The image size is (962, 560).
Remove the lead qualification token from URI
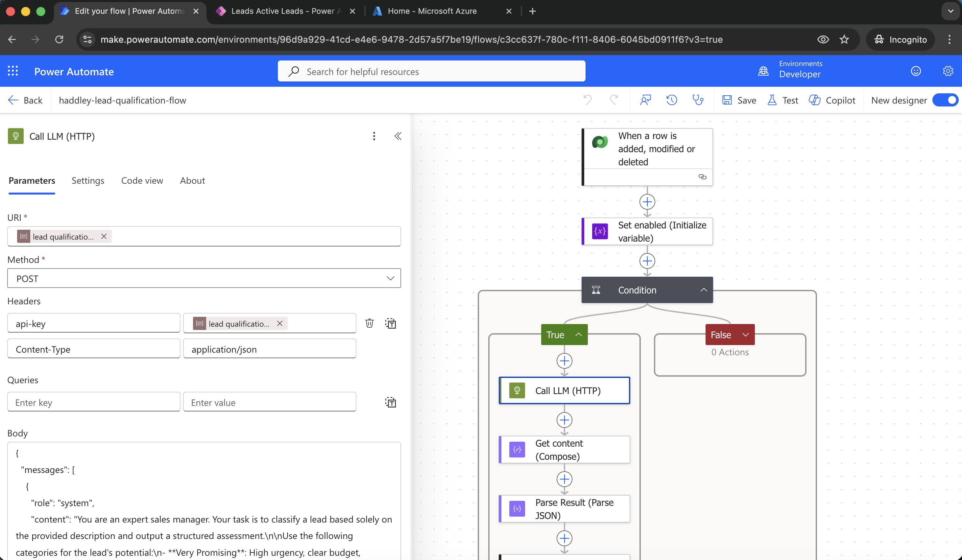click(104, 237)
